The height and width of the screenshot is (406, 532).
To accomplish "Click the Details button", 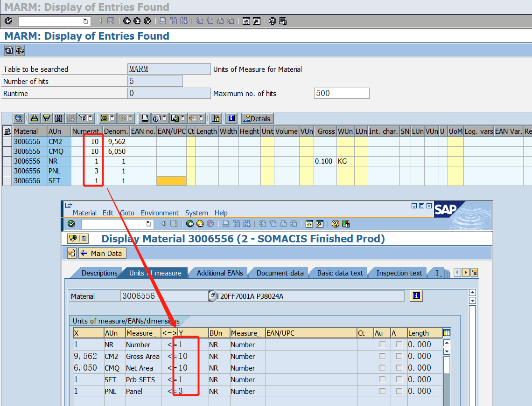I will tap(257, 118).
